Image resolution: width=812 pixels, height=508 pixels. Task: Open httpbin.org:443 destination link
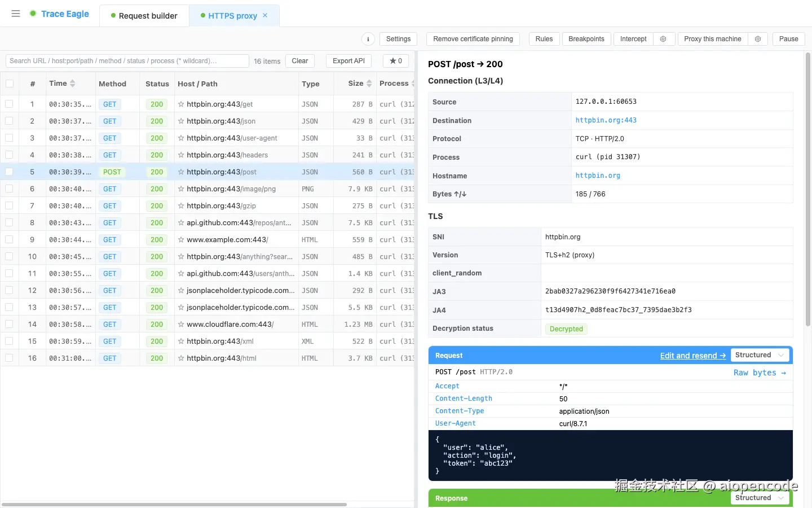[x=606, y=120]
